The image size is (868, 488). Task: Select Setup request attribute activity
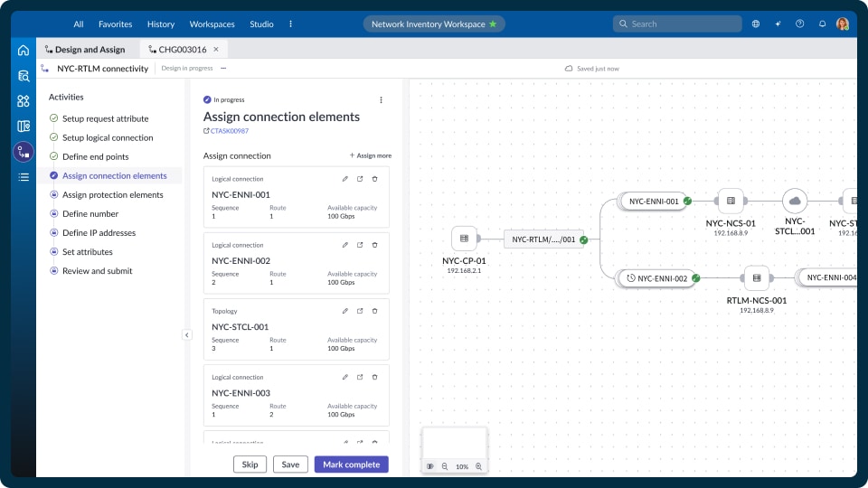tap(105, 118)
